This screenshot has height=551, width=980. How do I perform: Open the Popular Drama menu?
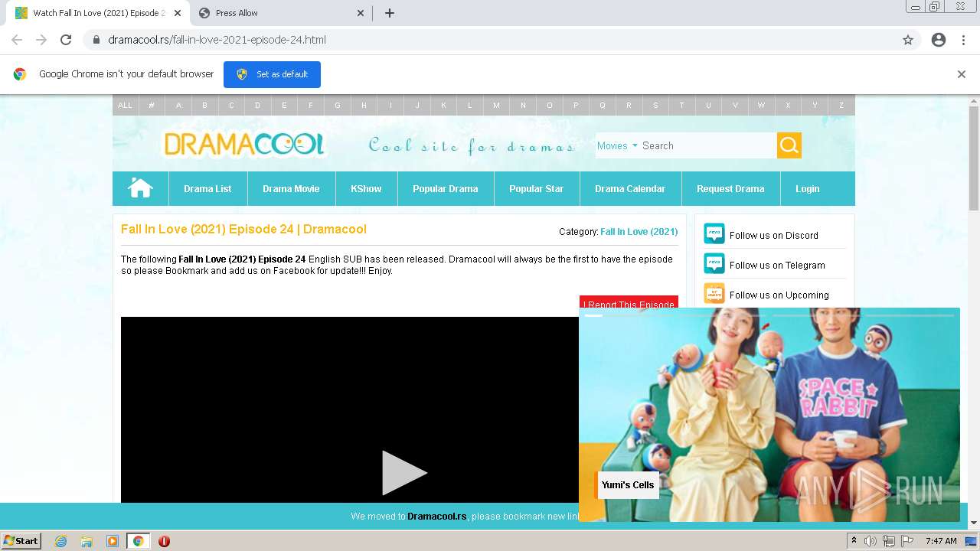coord(446,188)
